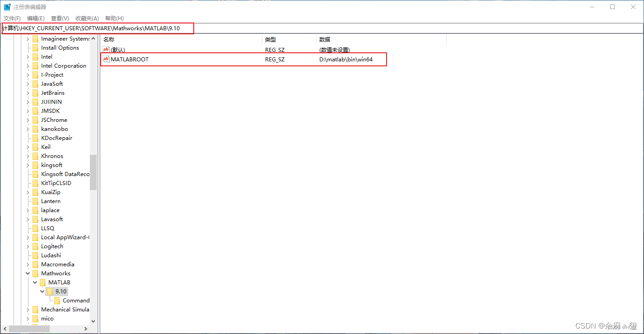The image size is (644, 334).
Task: Open the 文件(F) menu
Action: coord(12,18)
